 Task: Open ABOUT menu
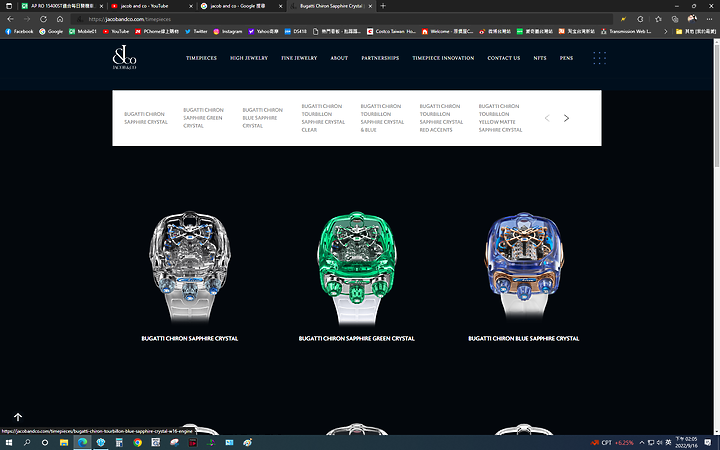[339, 58]
